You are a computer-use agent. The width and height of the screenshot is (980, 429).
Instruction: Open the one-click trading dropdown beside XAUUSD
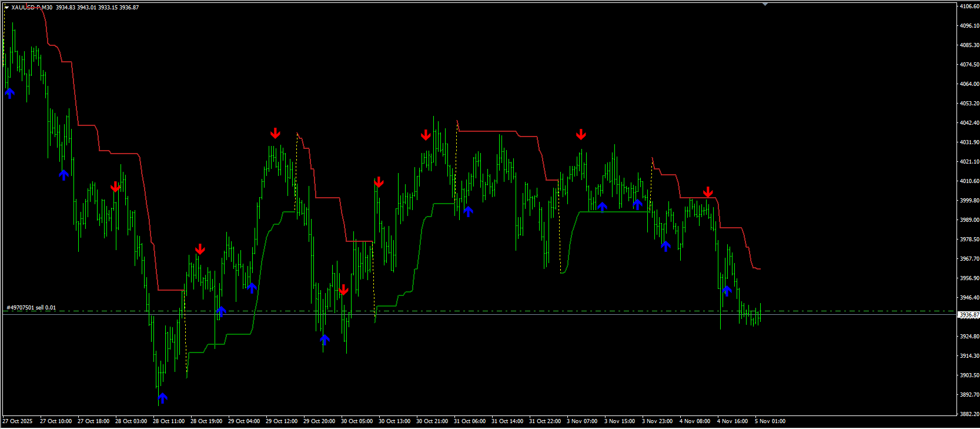(x=6, y=8)
